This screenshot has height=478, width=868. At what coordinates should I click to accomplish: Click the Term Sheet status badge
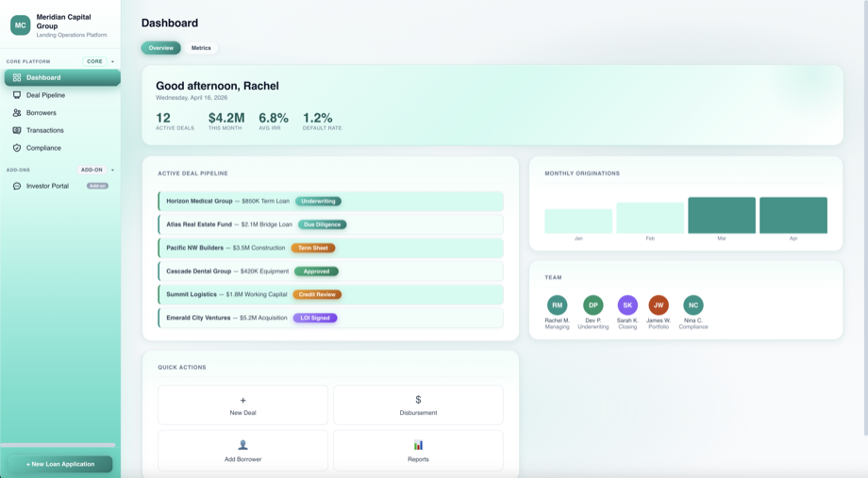tap(313, 248)
